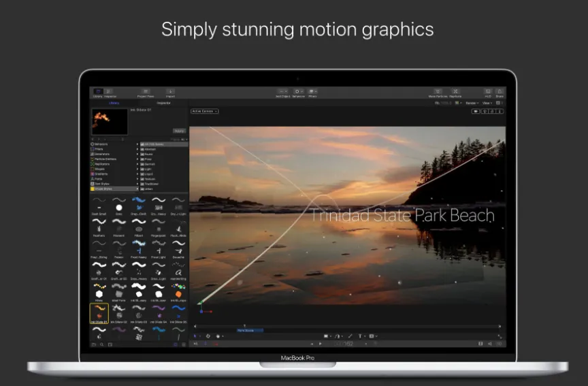
Task: Select the Generators library category
Action: pyautogui.click(x=114, y=154)
